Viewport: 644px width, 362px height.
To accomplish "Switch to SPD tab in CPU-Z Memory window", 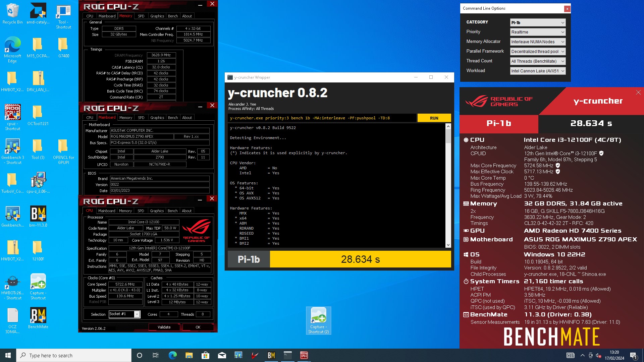I will pos(141,16).
